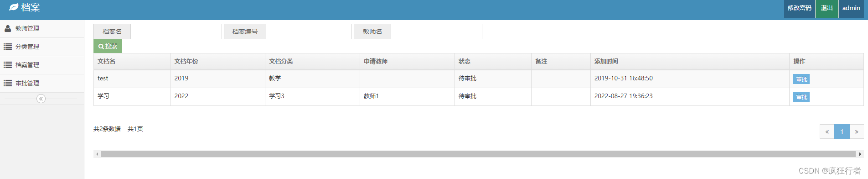This screenshot has width=868, height=179.
Task: Click the 档案名 field label
Action: point(112,32)
